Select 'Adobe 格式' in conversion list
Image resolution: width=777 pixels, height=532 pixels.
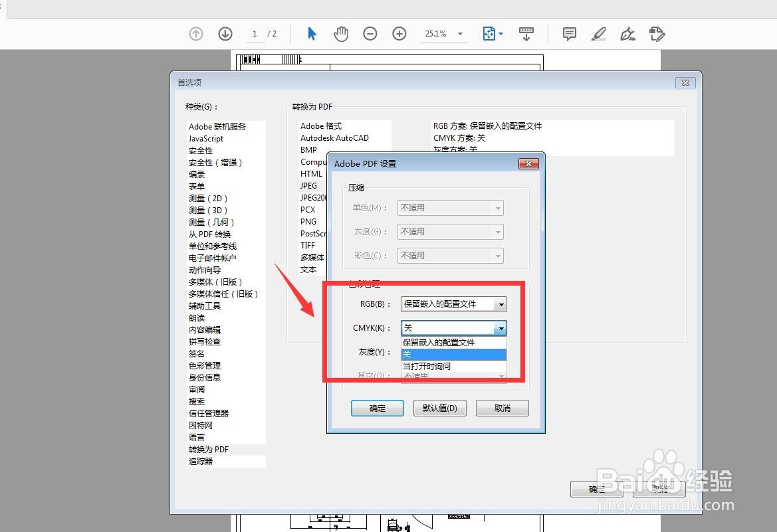click(x=321, y=126)
